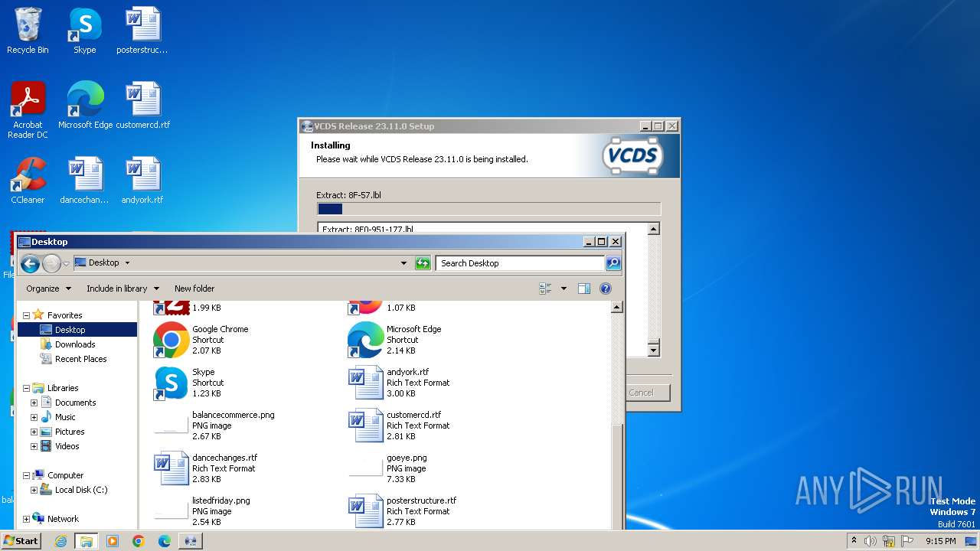980x551 pixels.
Task: Show hidden tray icons arrow
Action: pos(854,541)
